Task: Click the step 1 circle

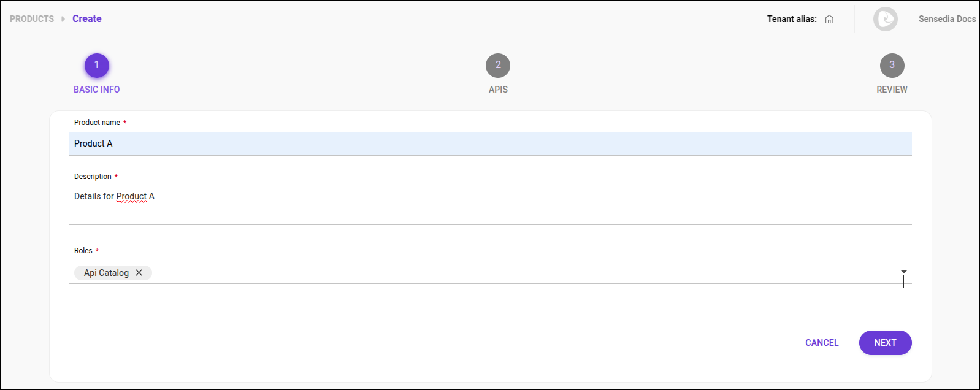Action: click(x=97, y=66)
